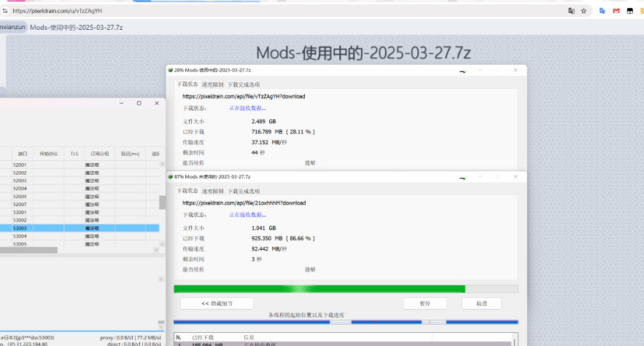Click the translate page icon in address bar
Screen dimensions: 644x346
pyautogui.click(x=572, y=11)
